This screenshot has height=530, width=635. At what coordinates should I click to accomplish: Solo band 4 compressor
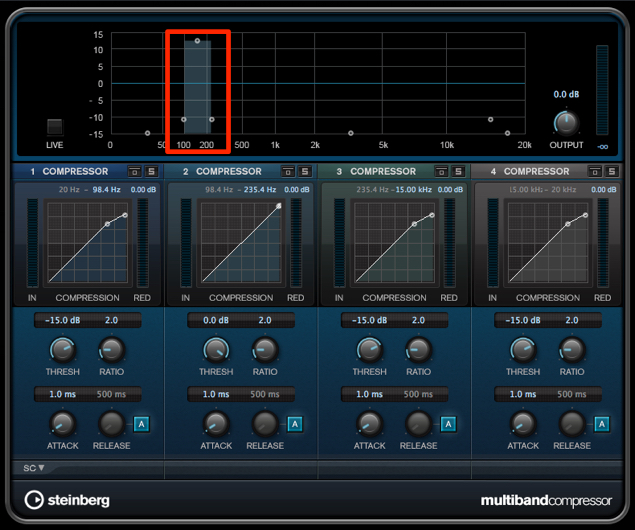pyautogui.click(x=612, y=172)
